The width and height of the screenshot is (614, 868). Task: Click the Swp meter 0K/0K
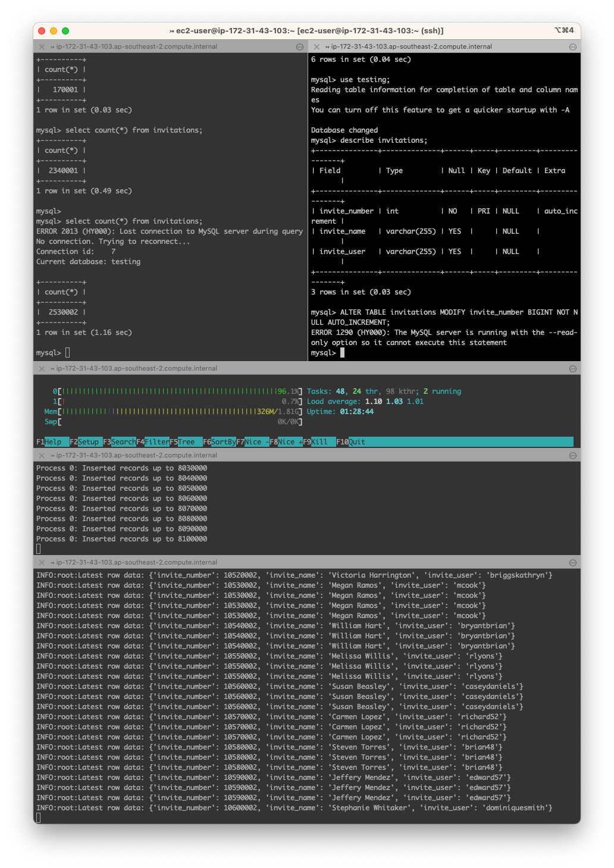173,422
